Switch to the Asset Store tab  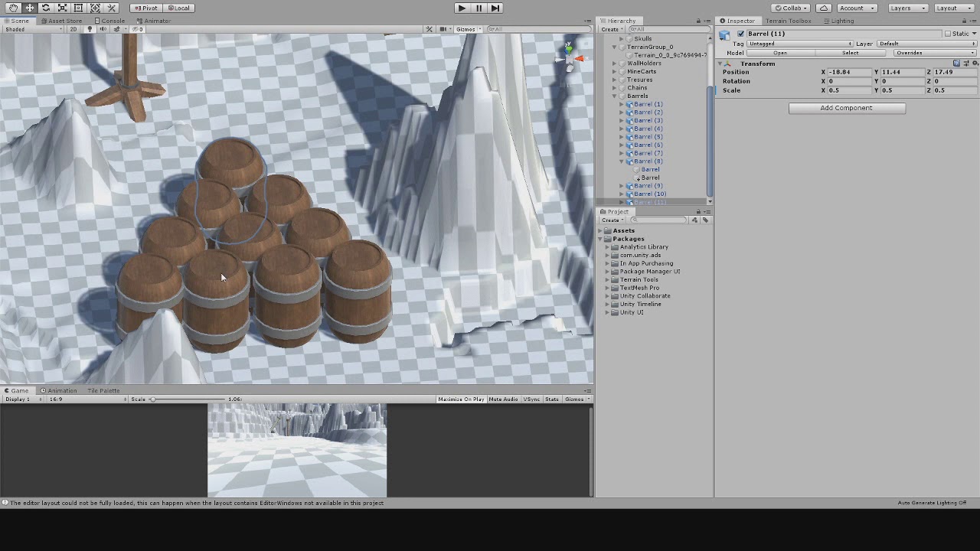(61, 21)
